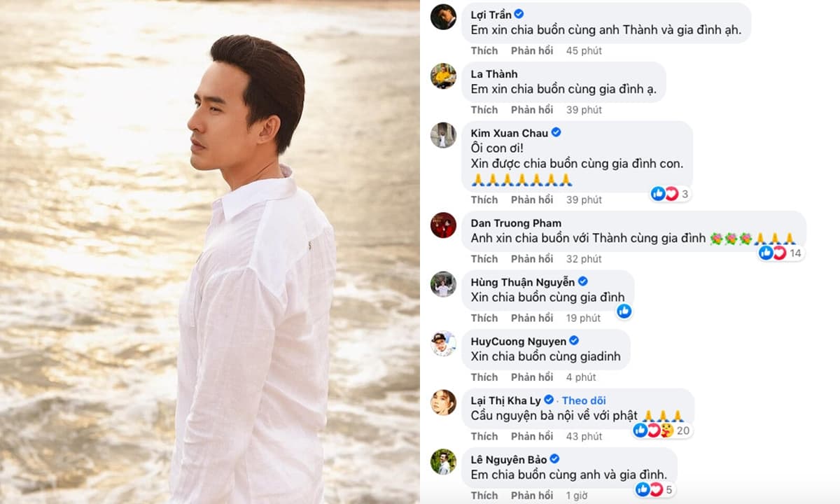Follow Lại Thị Kha Ly via Theo dõi
840x504 pixels.
(584, 400)
